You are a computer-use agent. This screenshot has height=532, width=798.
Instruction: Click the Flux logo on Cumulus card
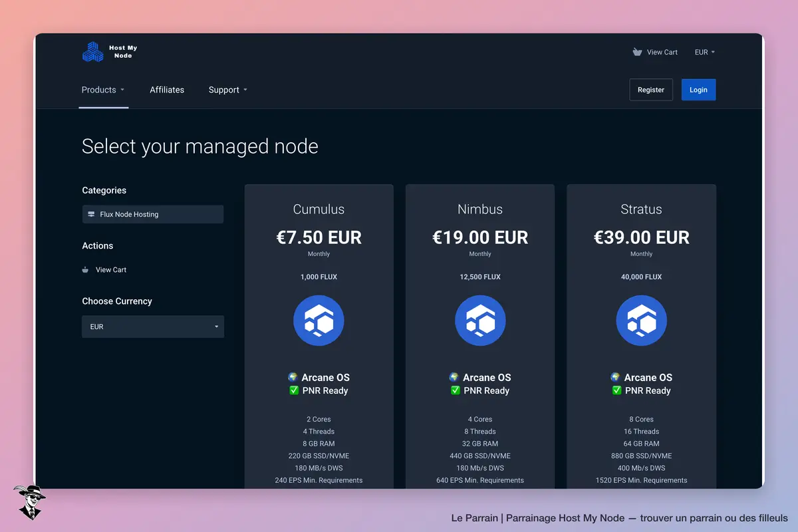[319, 321]
